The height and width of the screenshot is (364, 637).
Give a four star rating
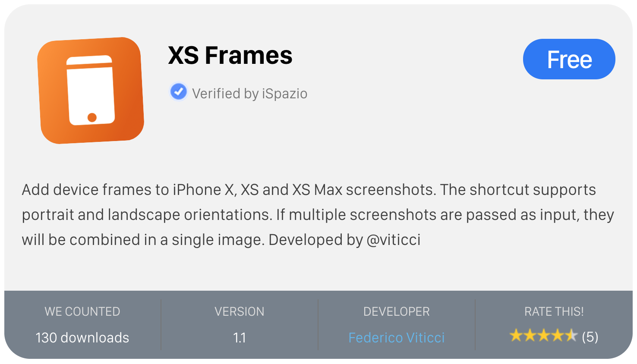(557, 336)
